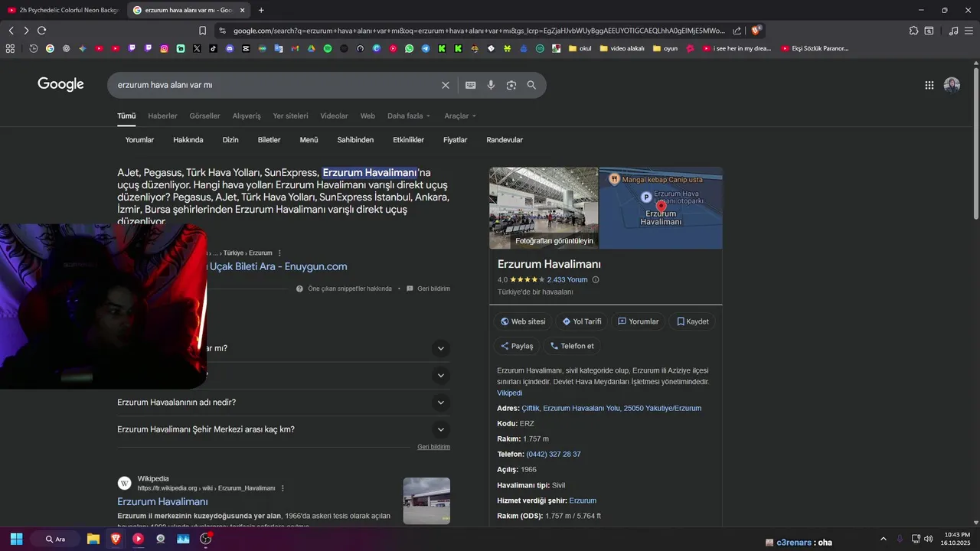Open the phone number (0442) 327 28 37

tap(554, 455)
